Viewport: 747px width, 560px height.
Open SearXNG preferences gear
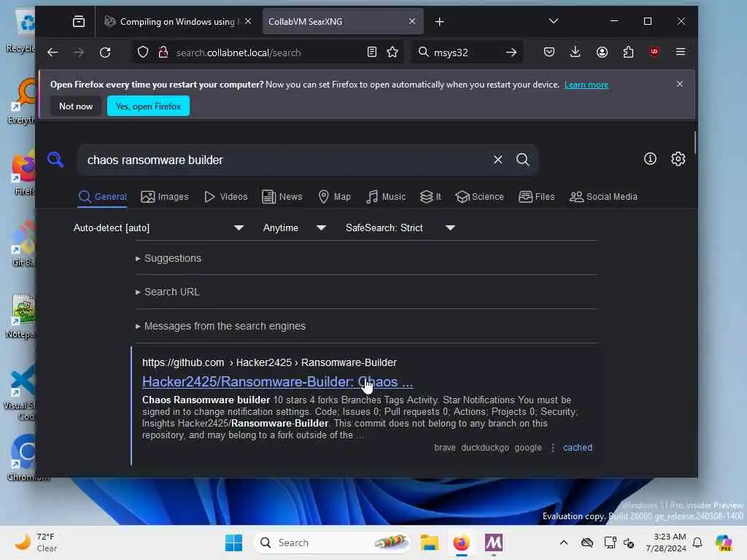678,158
